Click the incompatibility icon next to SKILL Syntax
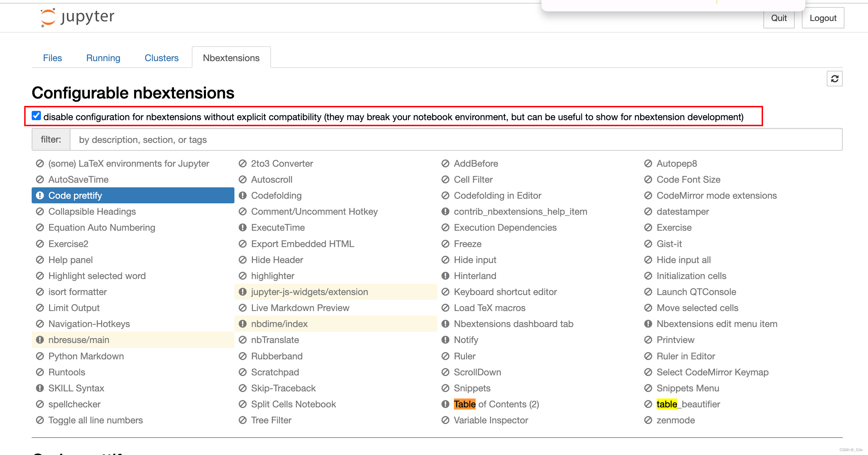This screenshot has height=455, width=868. 40,388
